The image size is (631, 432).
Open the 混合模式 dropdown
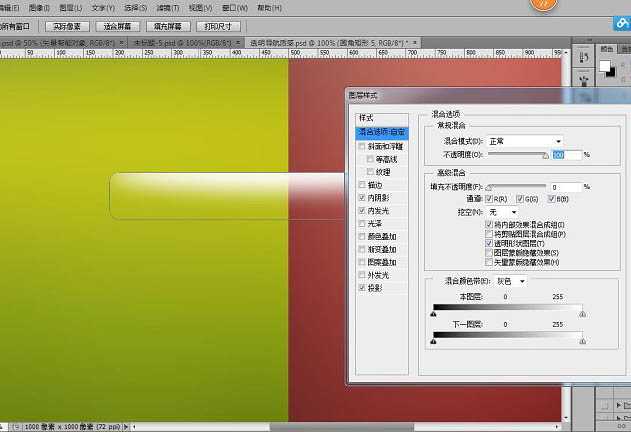point(526,142)
